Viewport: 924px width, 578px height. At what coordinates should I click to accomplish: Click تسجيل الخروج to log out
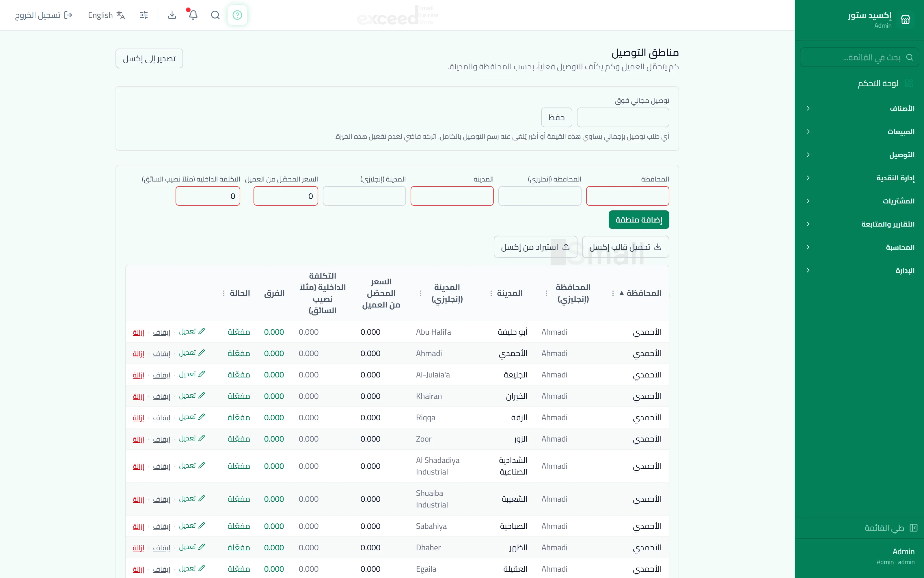tap(44, 15)
